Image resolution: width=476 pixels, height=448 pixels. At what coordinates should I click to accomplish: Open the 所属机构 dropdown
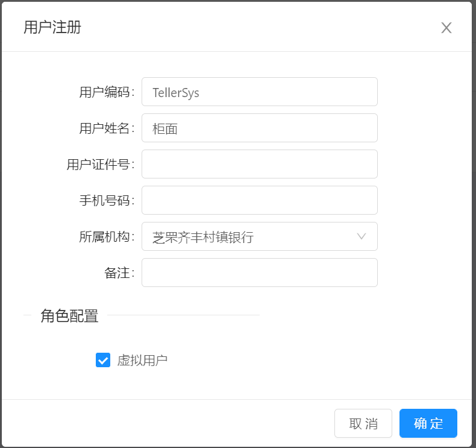260,236
